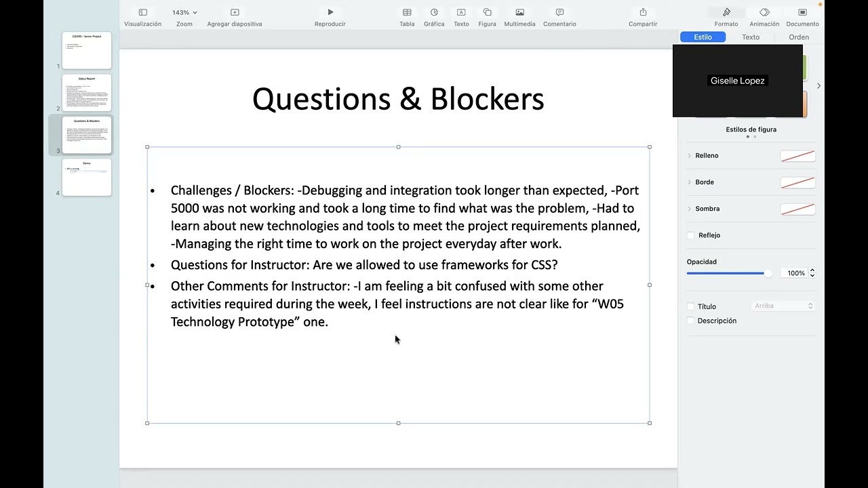Play the slideshow with Reproducir
This screenshot has width=868, height=488.
[x=330, y=12]
